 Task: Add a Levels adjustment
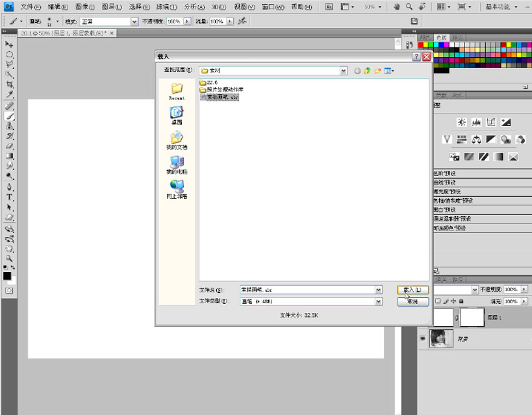click(476, 122)
